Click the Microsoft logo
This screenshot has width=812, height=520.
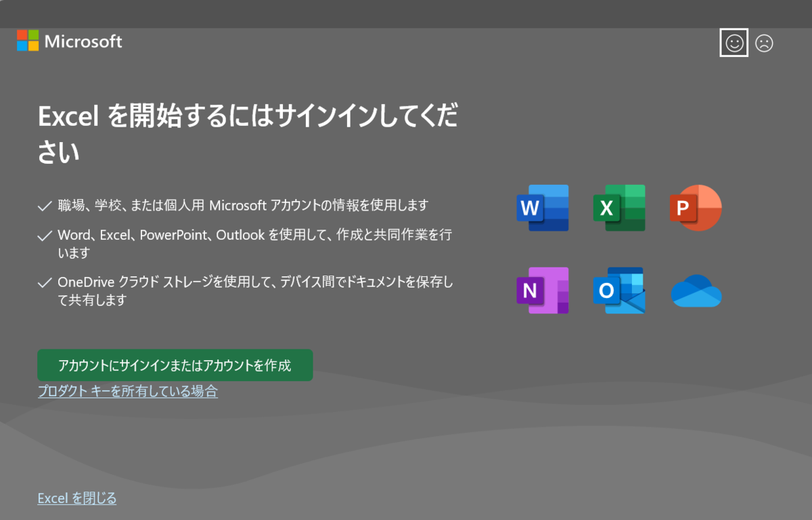click(70, 41)
